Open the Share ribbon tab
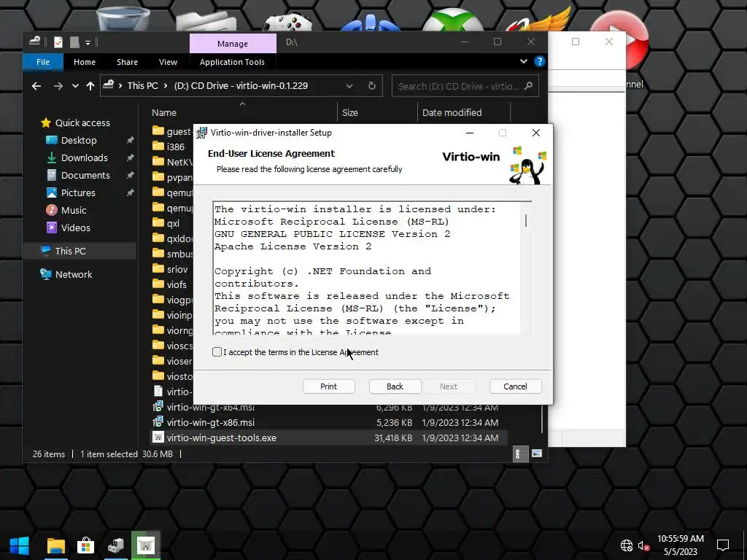Image resolution: width=747 pixels, height=560 pixels. [127, 62]
